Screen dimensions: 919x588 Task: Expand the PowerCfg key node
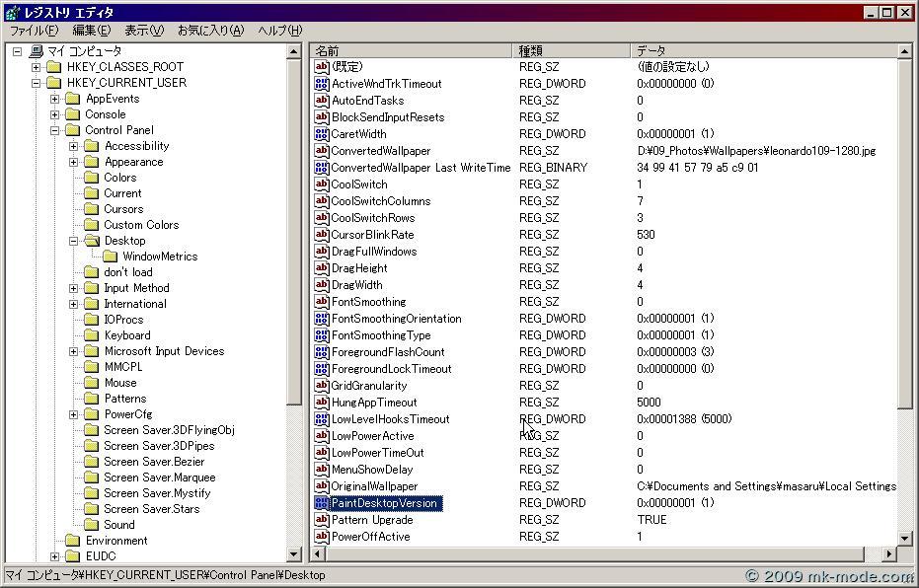point(74,414)
